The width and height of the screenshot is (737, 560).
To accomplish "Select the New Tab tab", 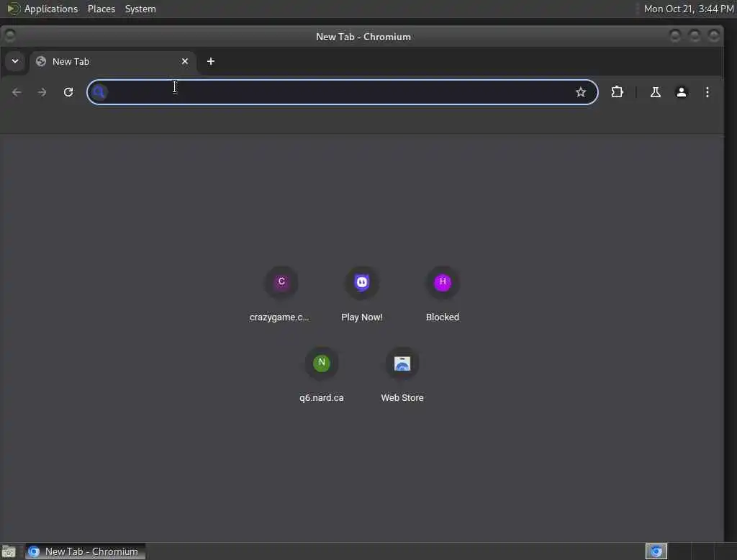I will (x=113, y=62).
